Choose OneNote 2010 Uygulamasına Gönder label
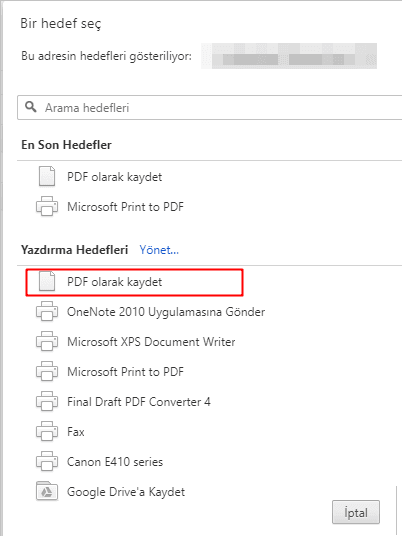This screenshot has height=536, width=402. (166, 312)
